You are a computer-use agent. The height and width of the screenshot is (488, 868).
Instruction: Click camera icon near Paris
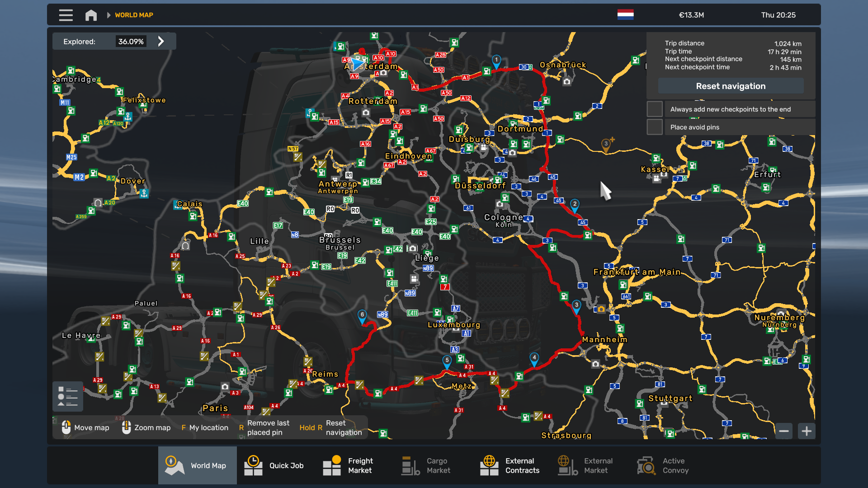pyautogui.click(x=225, y=387)
